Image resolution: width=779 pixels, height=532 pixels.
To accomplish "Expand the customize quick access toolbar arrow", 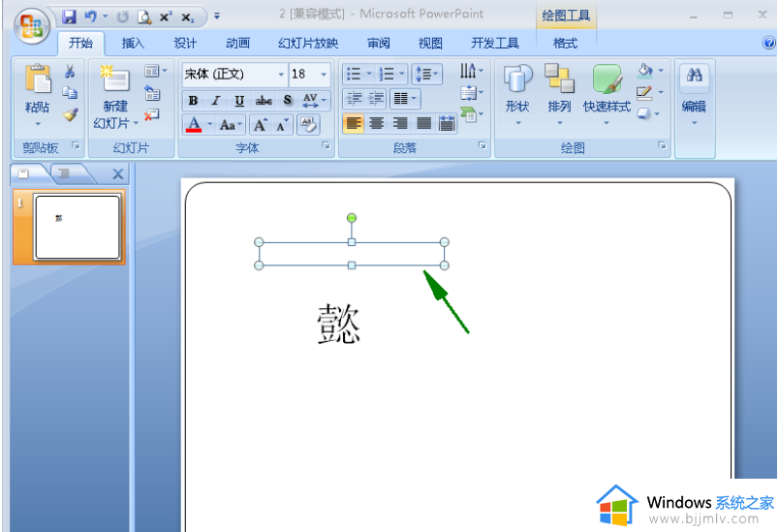I will pos(217,16).
